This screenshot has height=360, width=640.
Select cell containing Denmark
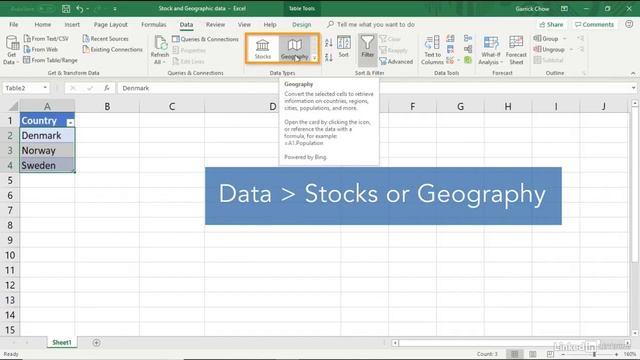click(47, 136)
